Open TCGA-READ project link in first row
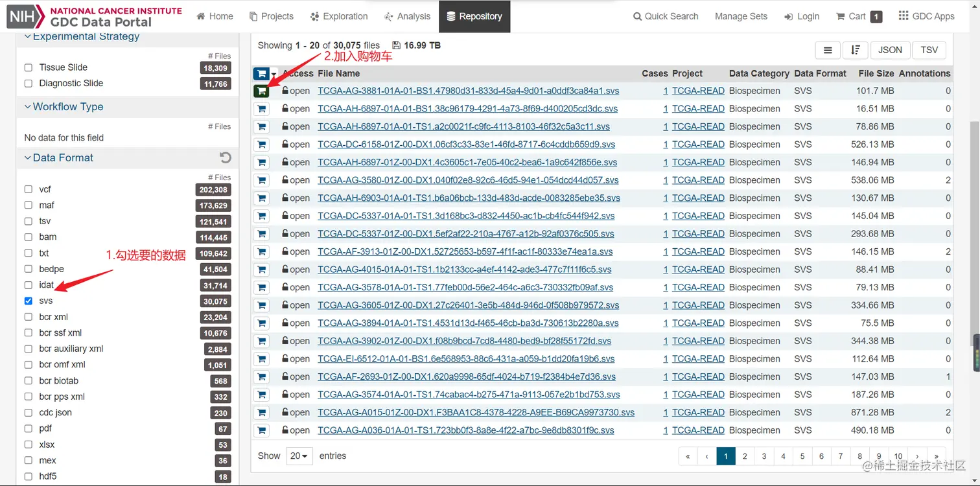Image resolution: width=980 pixels, height=486 pixels. tap(698, 91)
